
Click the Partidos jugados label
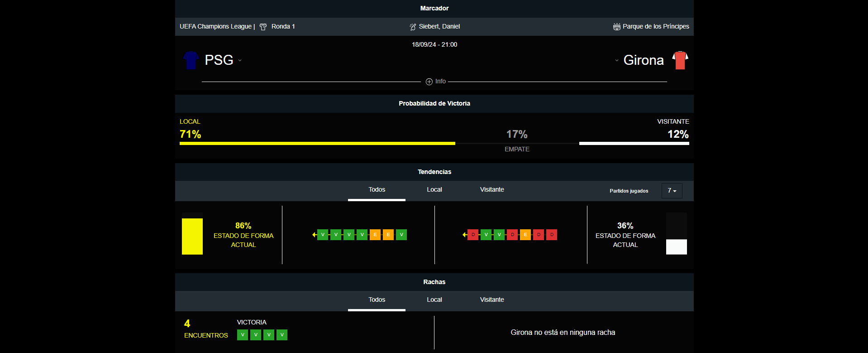[629, 191]
